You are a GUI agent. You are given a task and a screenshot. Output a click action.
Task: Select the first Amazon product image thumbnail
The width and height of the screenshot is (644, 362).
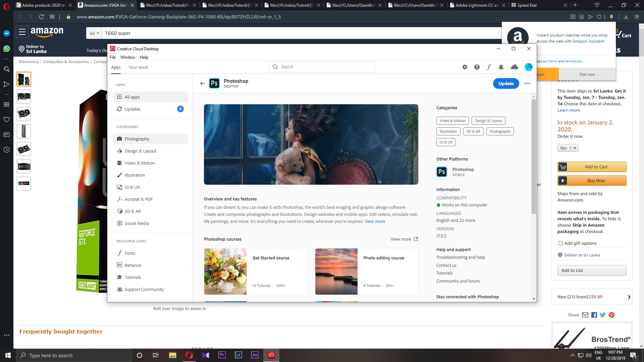coord(24,79)
